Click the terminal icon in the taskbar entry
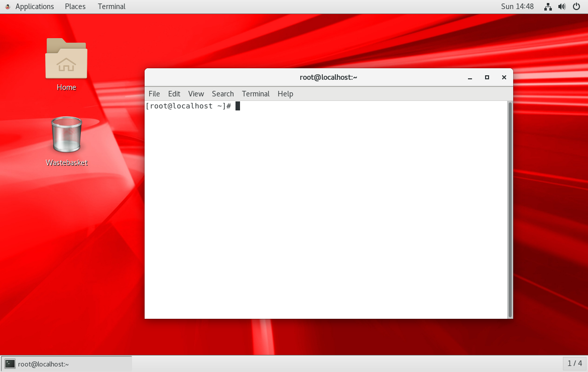588x372 pixels. pos(10,363)
